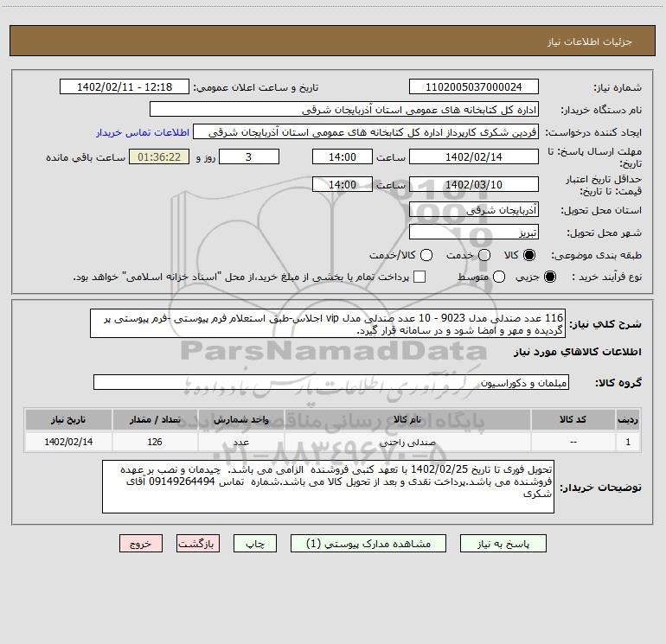Click the response deadline date 1402/02/14 field
Viewport: 666px width, 644px height.
(x=474, y=156)
